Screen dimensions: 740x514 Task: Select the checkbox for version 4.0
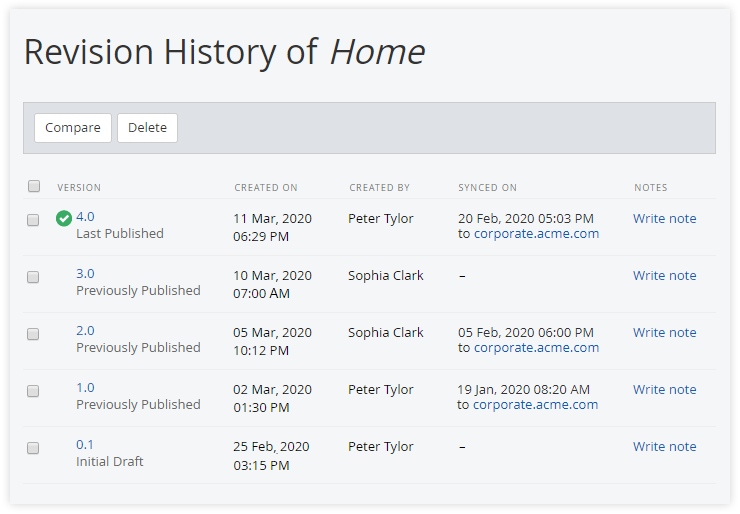click(x=33, y=220)
